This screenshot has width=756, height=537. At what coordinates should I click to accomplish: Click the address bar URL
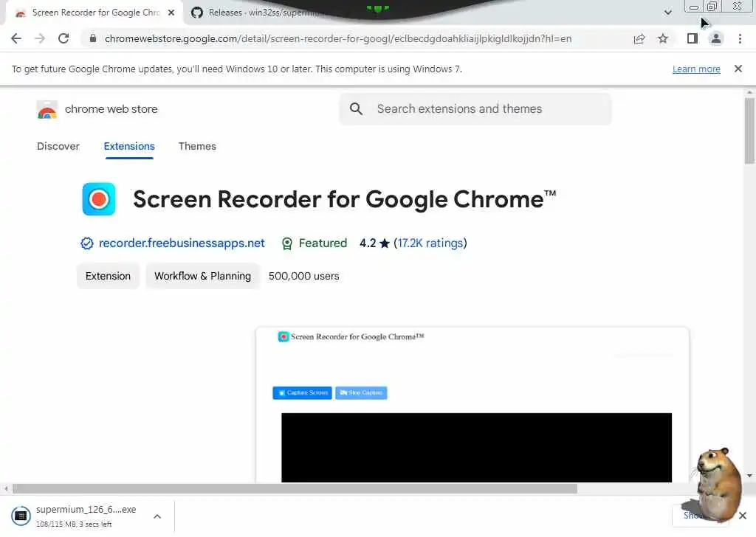click(x=338, y=38)
